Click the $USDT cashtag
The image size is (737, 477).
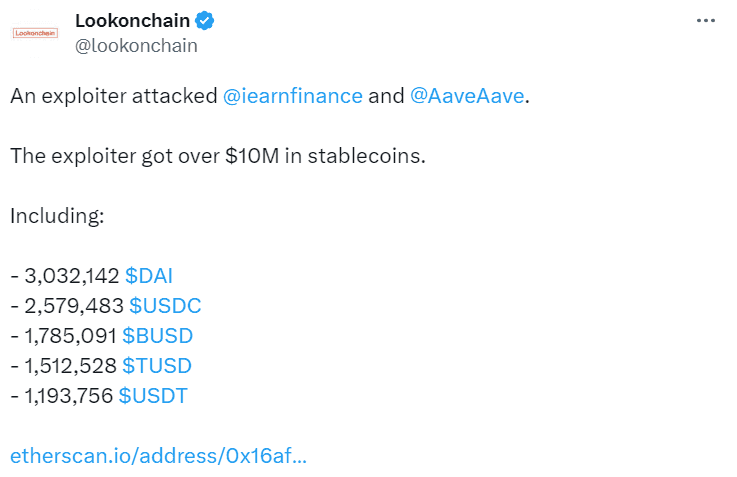(x=153, y=396)
